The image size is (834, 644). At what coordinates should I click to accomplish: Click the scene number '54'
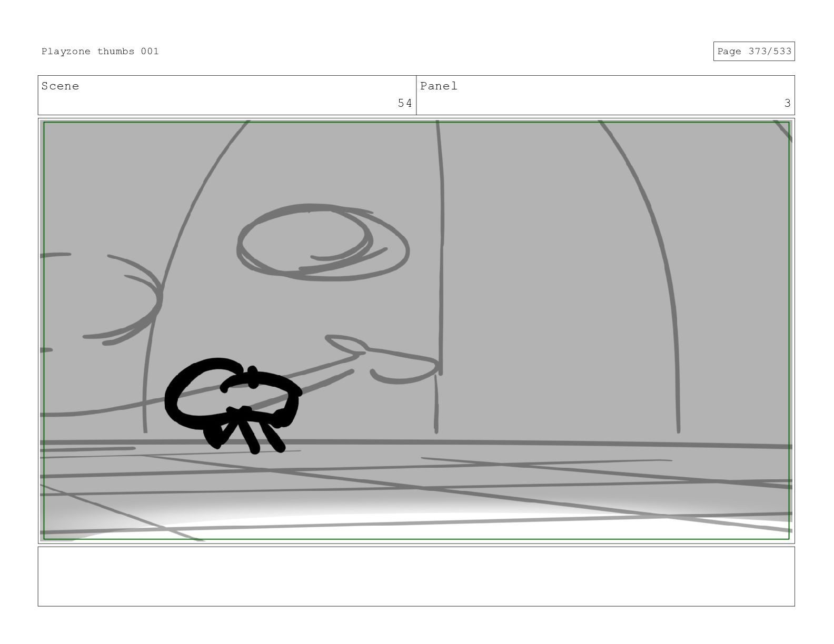tap(404, 103)
